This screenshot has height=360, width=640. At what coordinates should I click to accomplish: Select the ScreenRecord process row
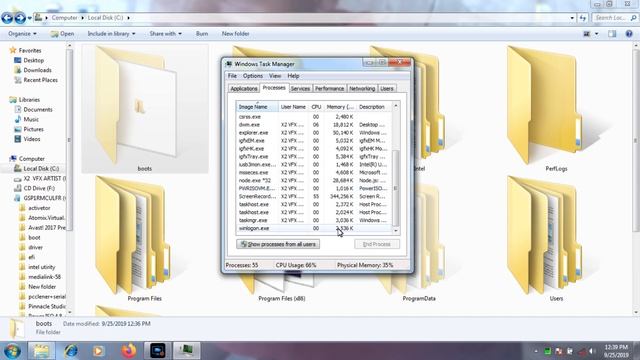point(314,196)
